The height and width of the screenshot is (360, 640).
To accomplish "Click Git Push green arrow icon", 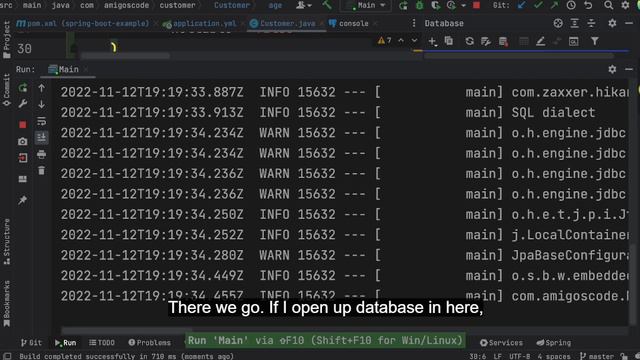I will pos(554,5).
